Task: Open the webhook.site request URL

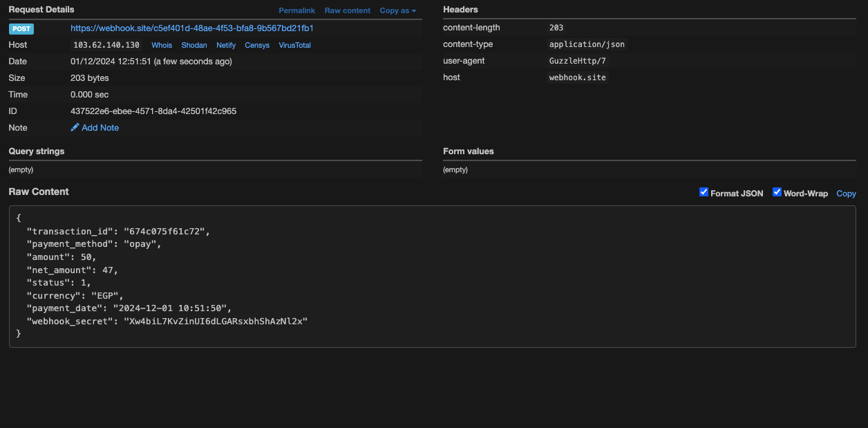Action: coord(192,28)
